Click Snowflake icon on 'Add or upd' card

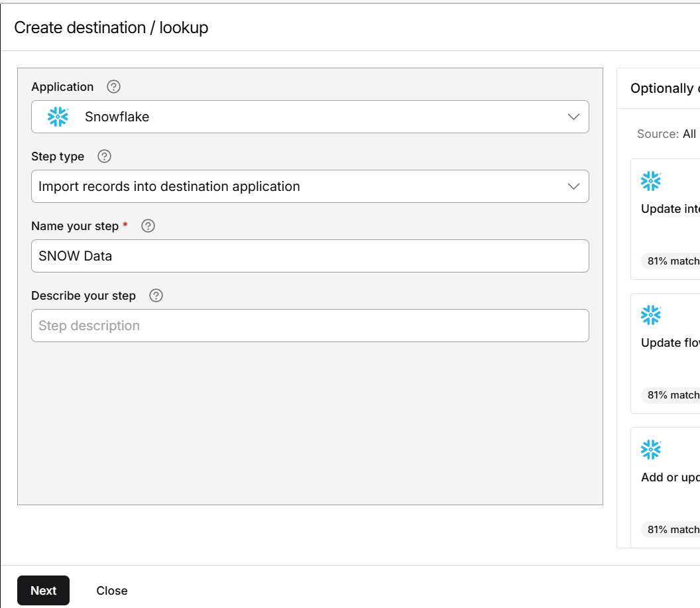tap(651, 450)
